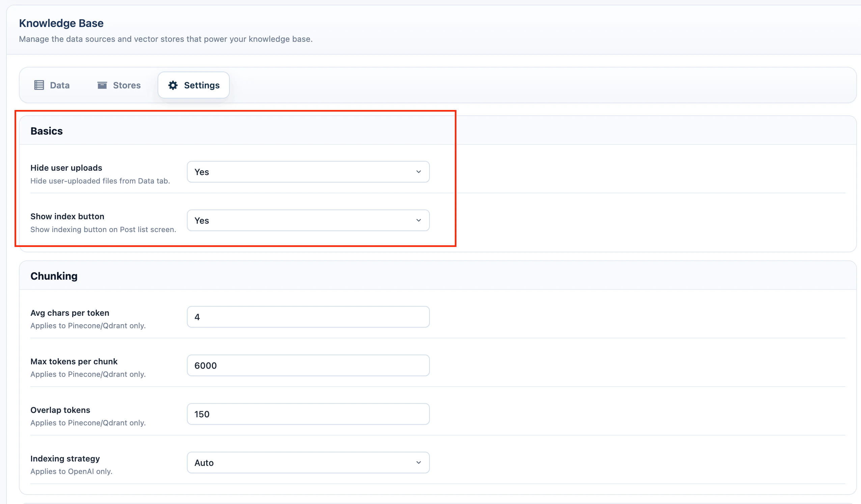This screenshot has width=861, height=504.
Task: Click "Hide user-uploaded files from Data tab." description
Action: (x=100, y=181)
